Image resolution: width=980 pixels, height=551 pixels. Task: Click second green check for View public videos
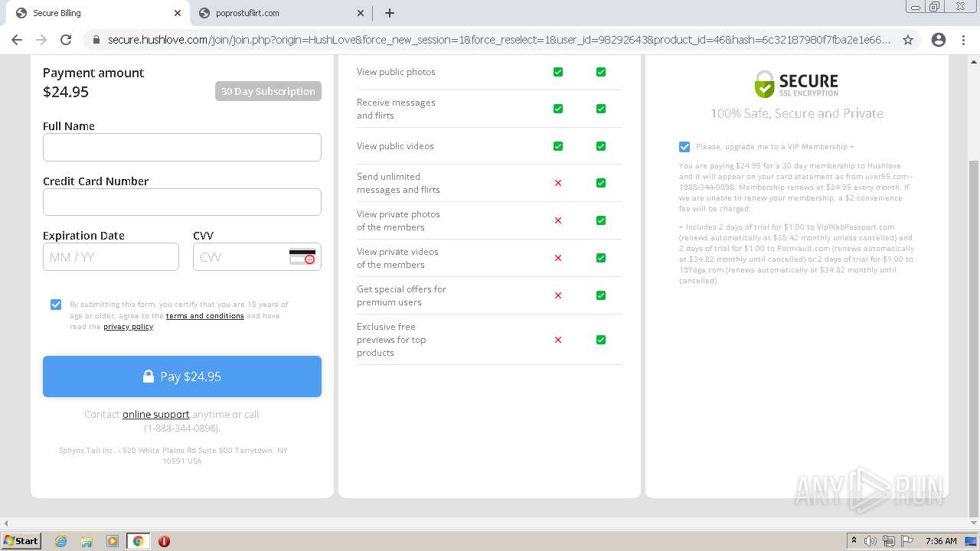[x=601, y=146]
